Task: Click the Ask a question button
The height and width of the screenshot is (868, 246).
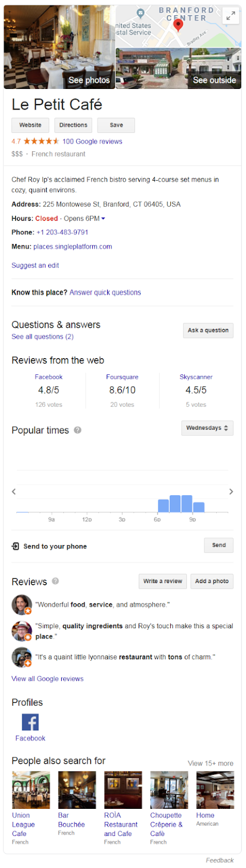Action: pos(208,330)
